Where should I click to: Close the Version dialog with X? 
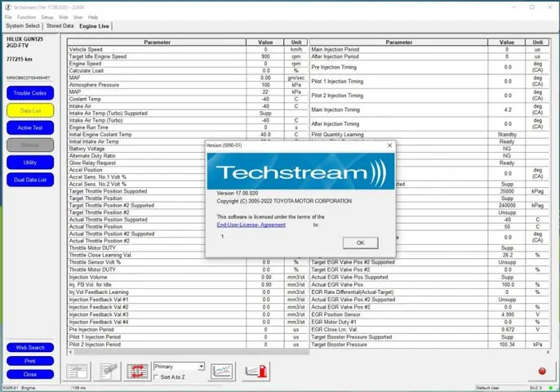(x=389, y=145)
